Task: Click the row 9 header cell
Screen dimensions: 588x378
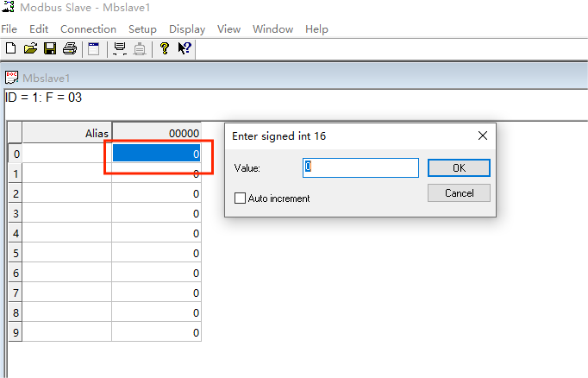Action: [x=15, y=332]
